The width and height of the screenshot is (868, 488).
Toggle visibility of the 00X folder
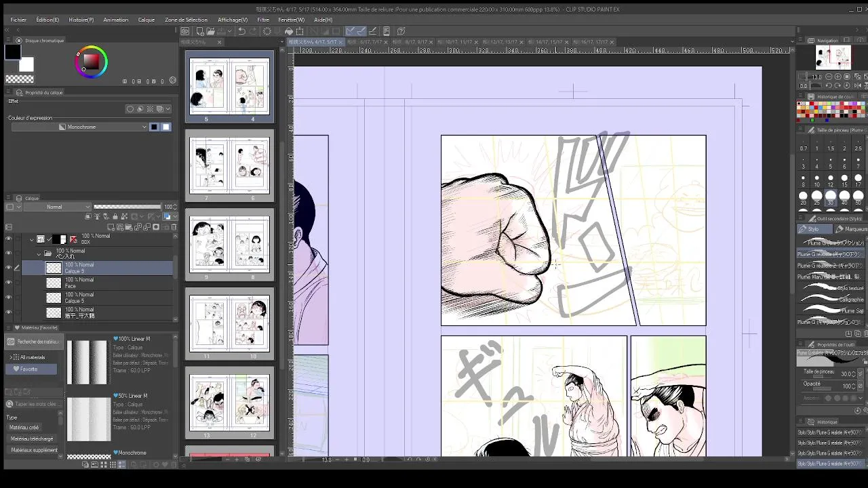(x=8, y=239)
